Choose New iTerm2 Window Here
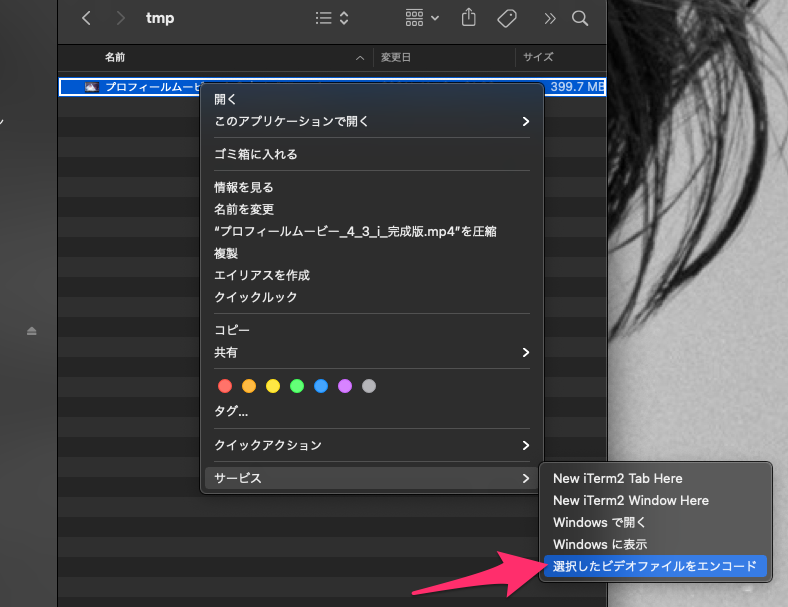This screenshot has width=788, height=607. tap(655, 500)
